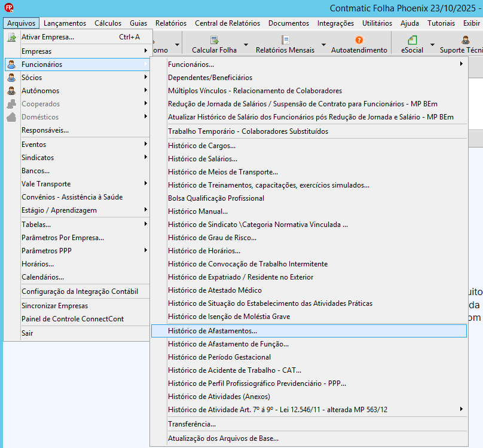Image resolution: width=483 pixels, height=448 pixels.
Task: Open the Calcular Folha dropdown arrow
Action: point(246,45)
